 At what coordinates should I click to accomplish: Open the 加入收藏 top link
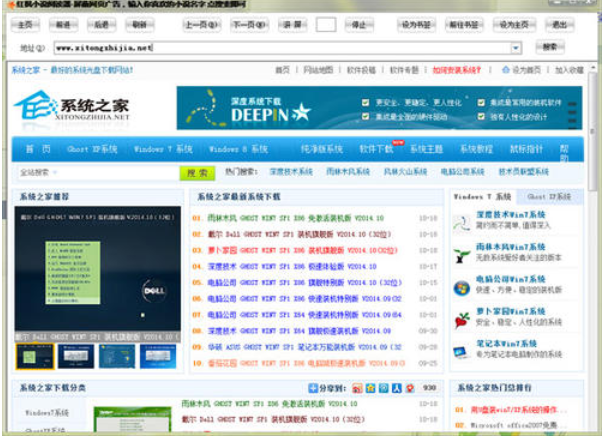coord(569,70)
